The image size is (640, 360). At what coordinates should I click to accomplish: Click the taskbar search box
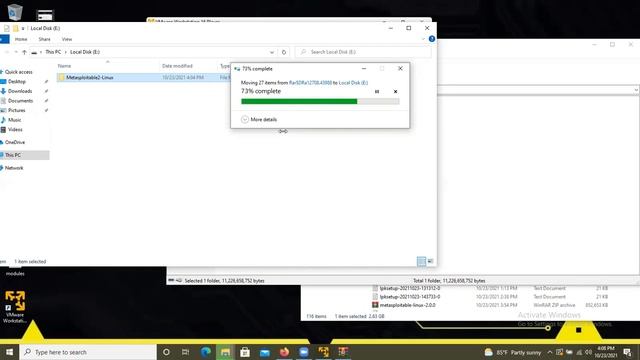coord(88,352)
